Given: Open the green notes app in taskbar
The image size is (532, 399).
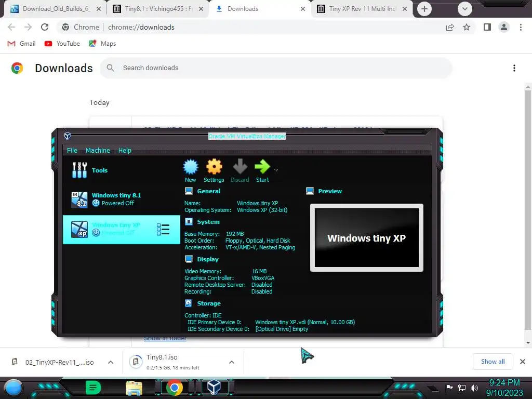Looking at the screenshot, I should 93,388.
